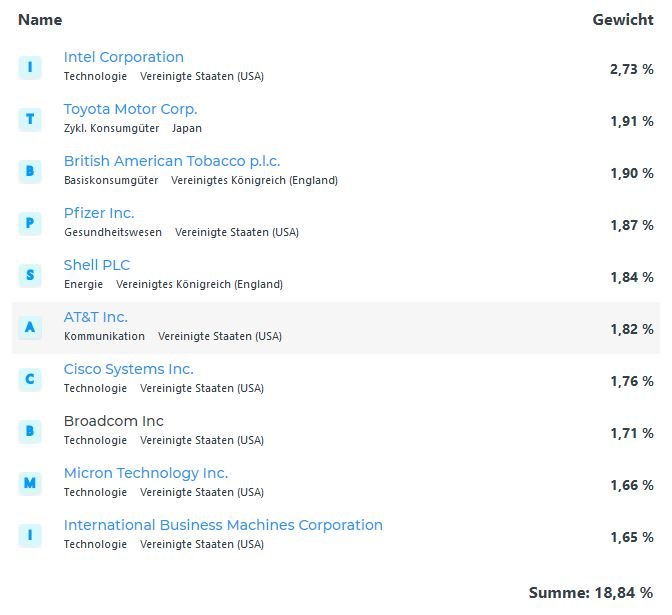Image resolution: width=672 pixels, height=615 pixels.
Task: Click the Intel Corporation letter badge icon
Action: [30, 67]
